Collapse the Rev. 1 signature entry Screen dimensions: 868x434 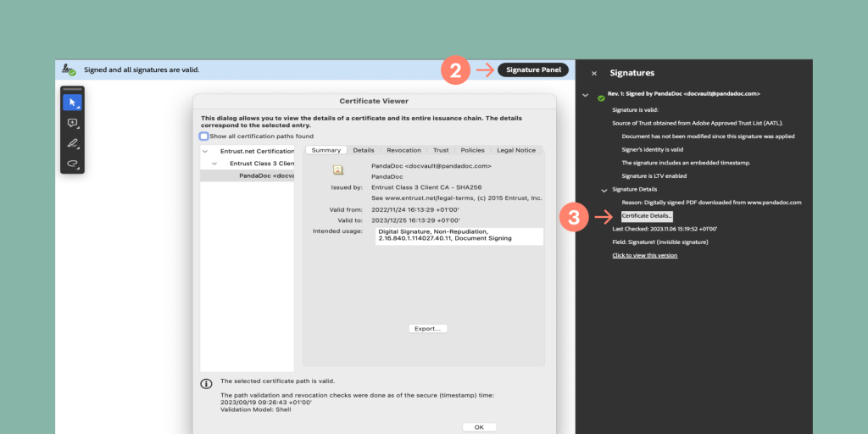point(585,95)
